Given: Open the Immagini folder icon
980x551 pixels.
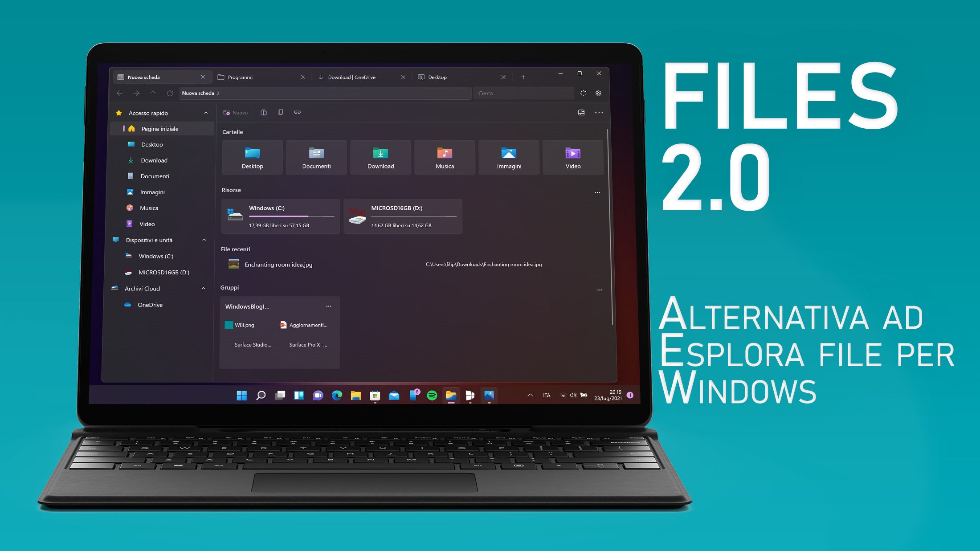Looking at the screenshot, I should [509, 154].
